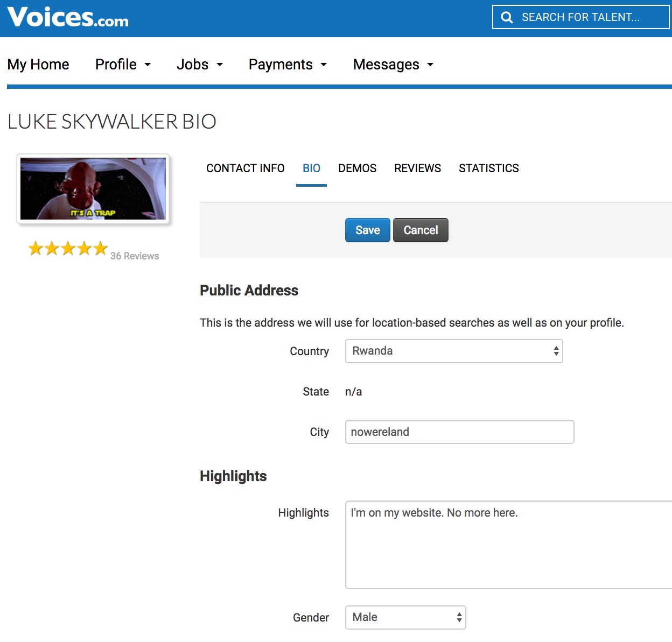The image size is (672, 642).
Task: Open the Profile dropdown menu
Action: pos(123,65)
